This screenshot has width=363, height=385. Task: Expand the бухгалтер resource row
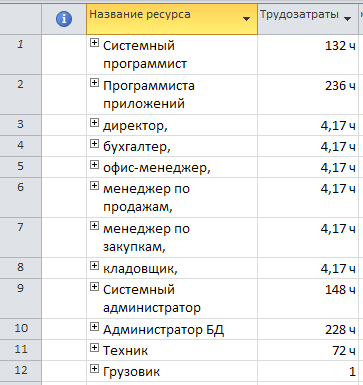pos(94,144)
